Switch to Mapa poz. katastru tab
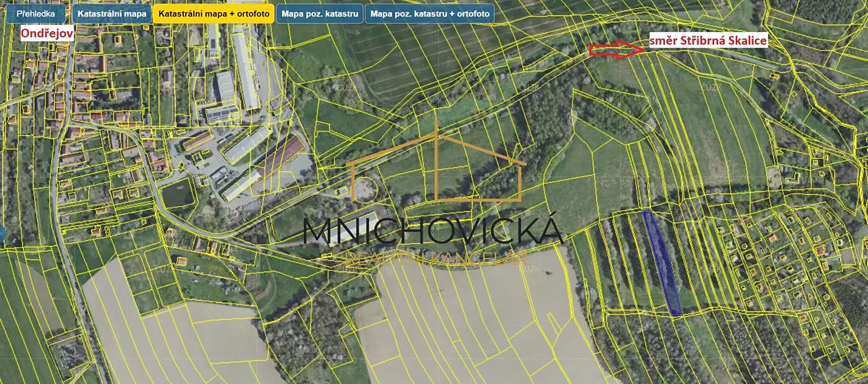The image size is (868, 384). click(x=320, y=14)
